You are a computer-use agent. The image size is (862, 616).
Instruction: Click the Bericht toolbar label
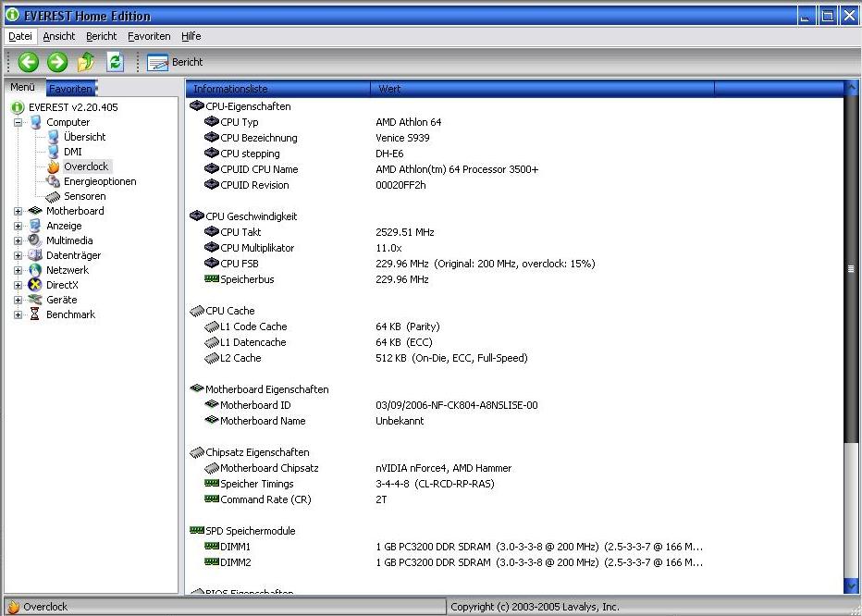tap(188, 62)
